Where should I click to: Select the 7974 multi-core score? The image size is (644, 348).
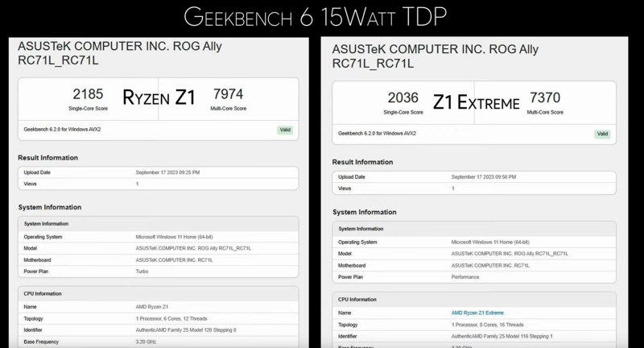(229, 94)
